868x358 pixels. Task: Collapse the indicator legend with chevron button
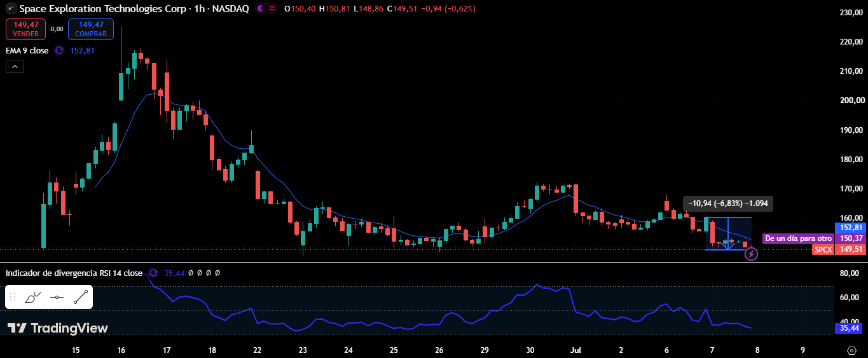tap(15, 66)
